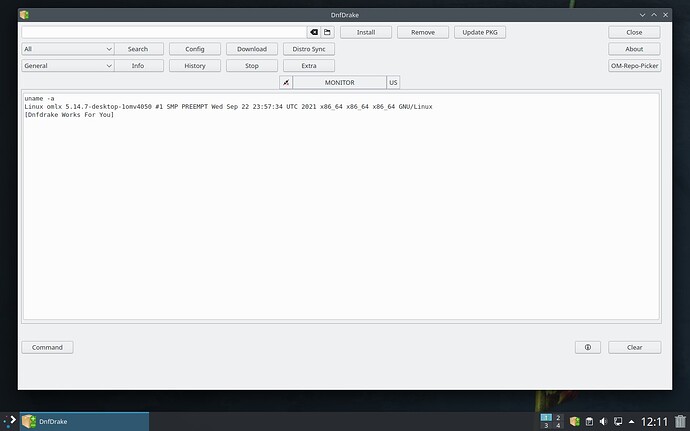Click the Remove button

pos(423,32)
